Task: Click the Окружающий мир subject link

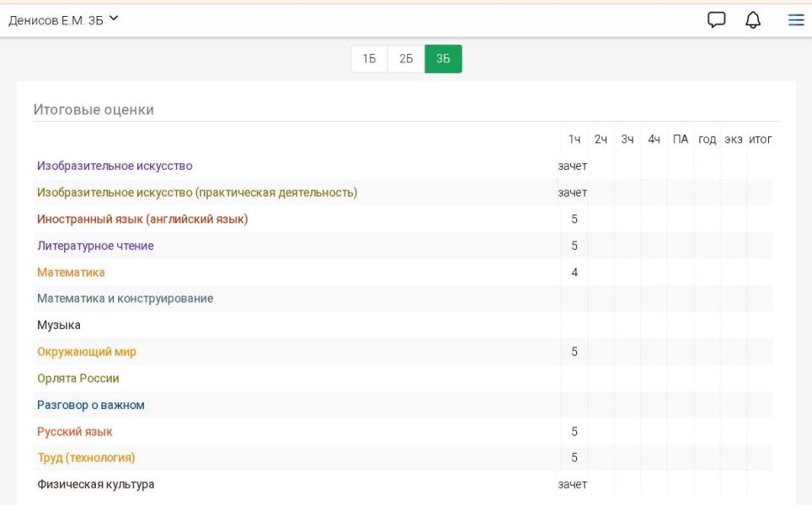Action: tap(87, 352)
